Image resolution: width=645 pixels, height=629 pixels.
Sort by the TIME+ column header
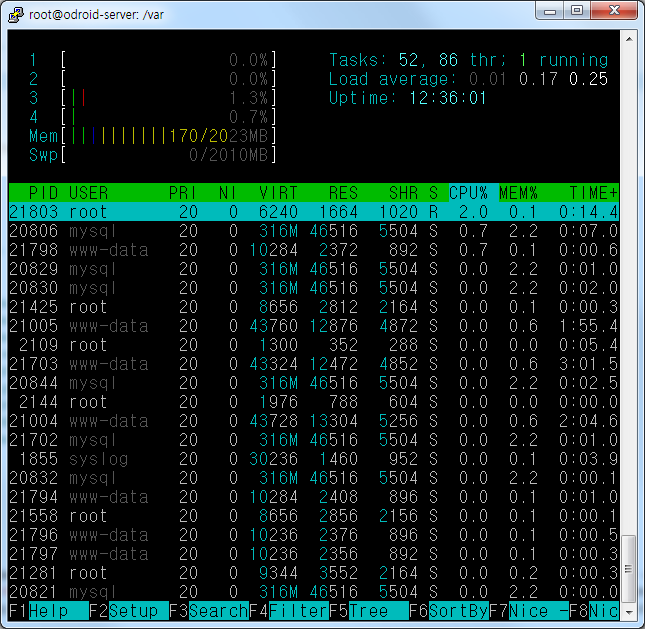(x=594, y=192)
